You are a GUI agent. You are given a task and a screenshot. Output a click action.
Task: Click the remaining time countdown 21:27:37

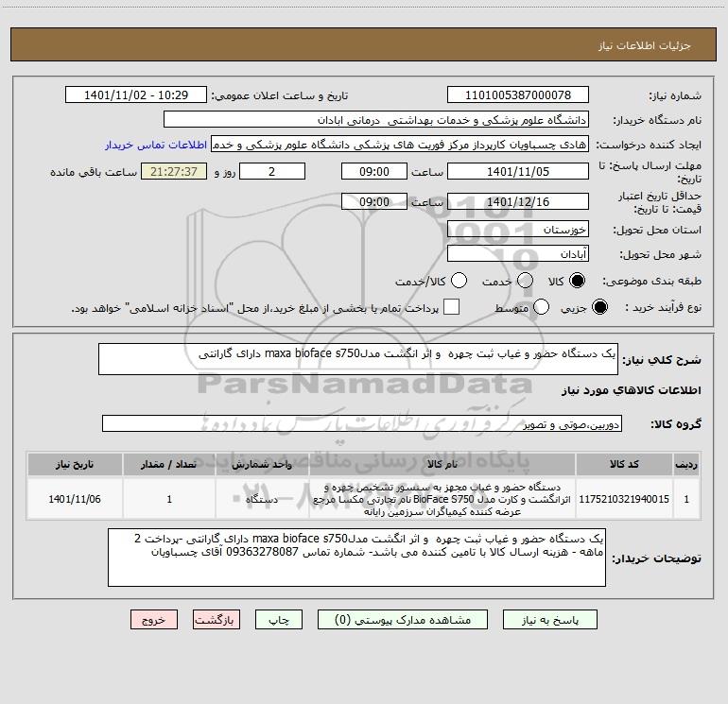(174, 171)
